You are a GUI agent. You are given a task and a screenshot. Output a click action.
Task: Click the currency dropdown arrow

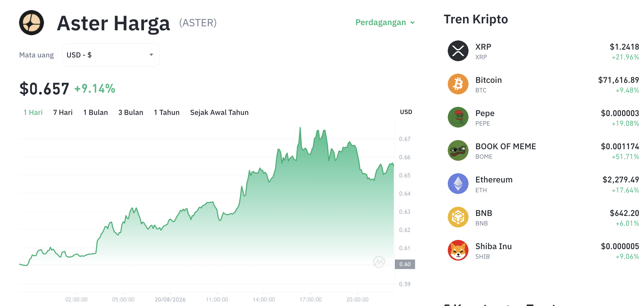pos(151,55)
